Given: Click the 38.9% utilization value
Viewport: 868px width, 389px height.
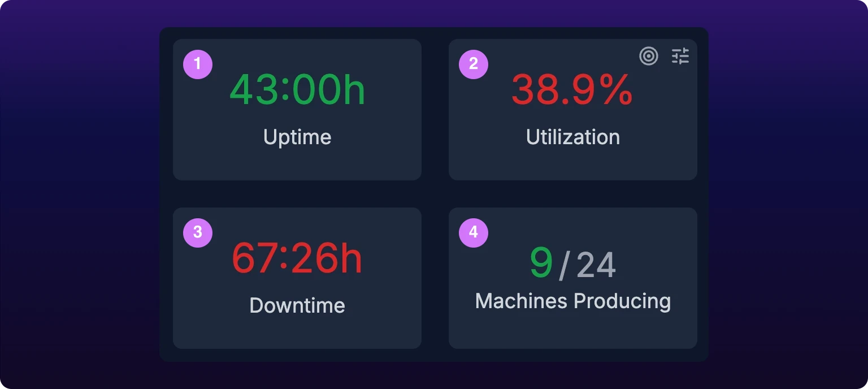Looking at the screenshot, I should pos(572,90).
